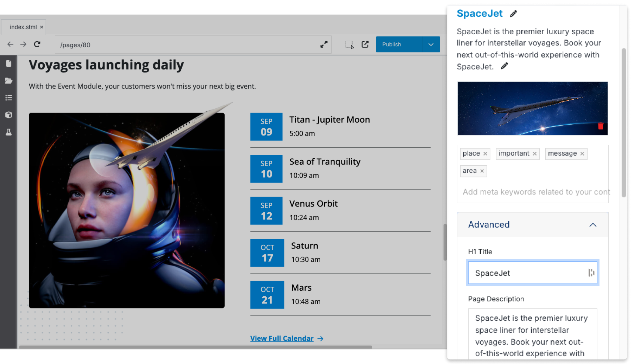Image resolution: width=634 pixels, height=364 pixels.
Task: Select the Saturn event title
Action: 305,246
